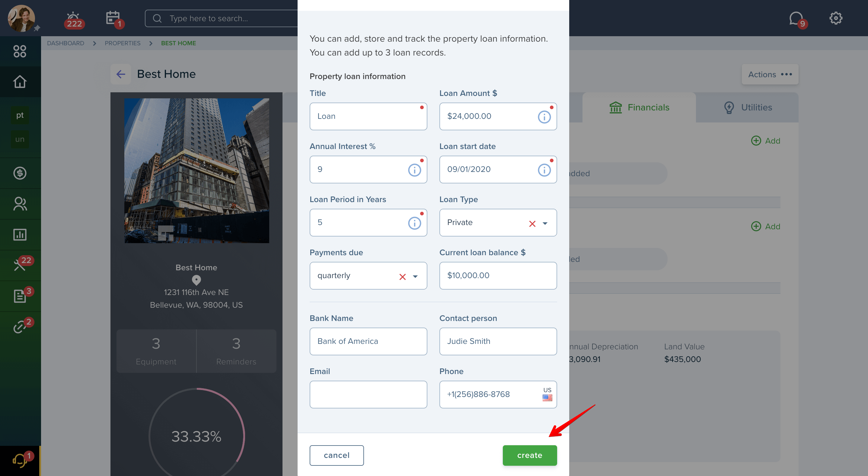Switch to the Financials tab
Viewport: 868px width, 476px height.
[639, 107]
